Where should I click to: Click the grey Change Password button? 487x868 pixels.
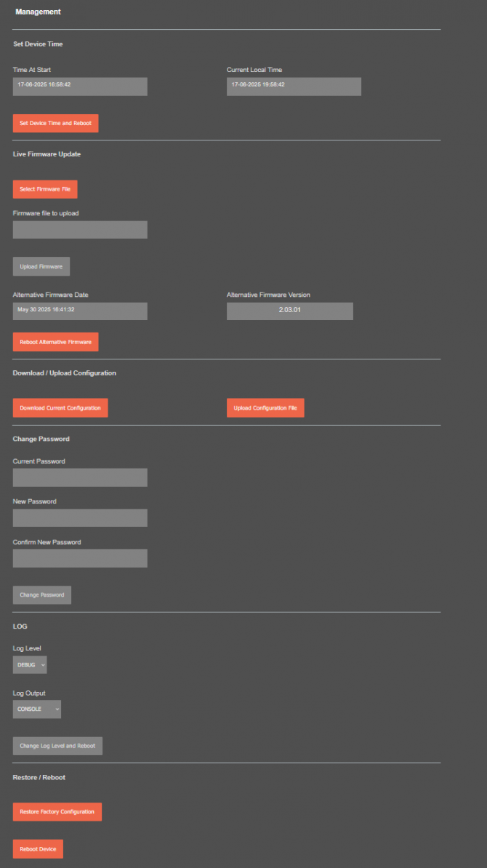click(x=42, y=595)
